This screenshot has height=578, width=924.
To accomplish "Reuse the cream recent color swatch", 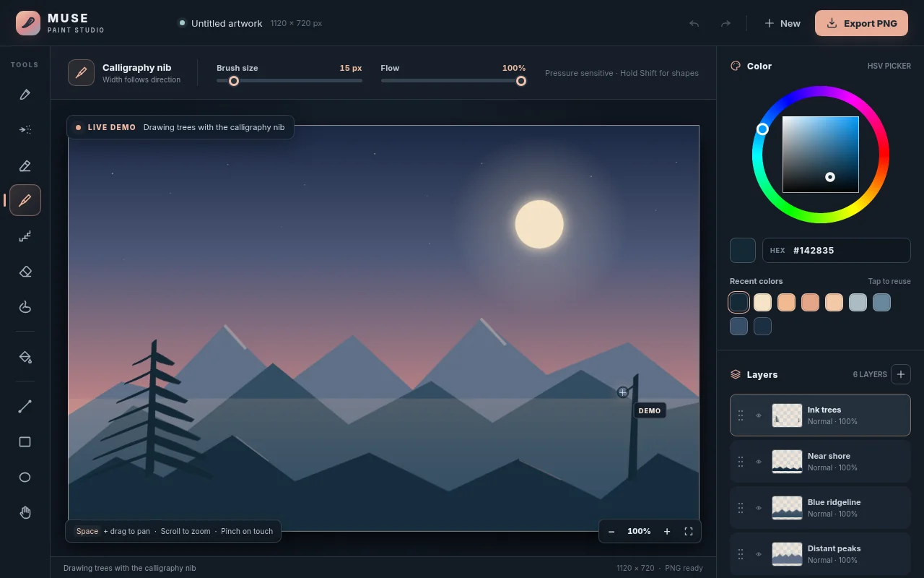I will point(763,303).
